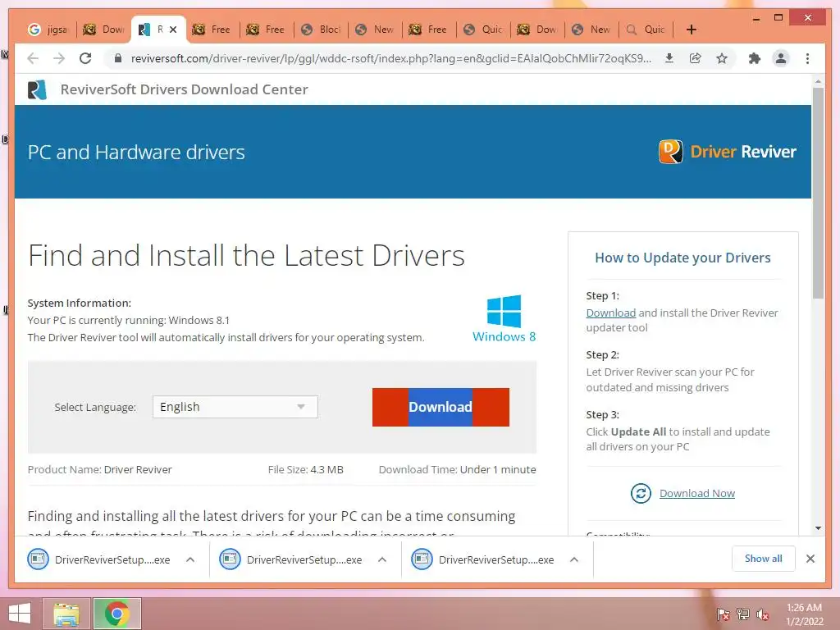Screen dimensions: 840x630
Task: Expand options for first downloaded file
Action: [190, 559]
